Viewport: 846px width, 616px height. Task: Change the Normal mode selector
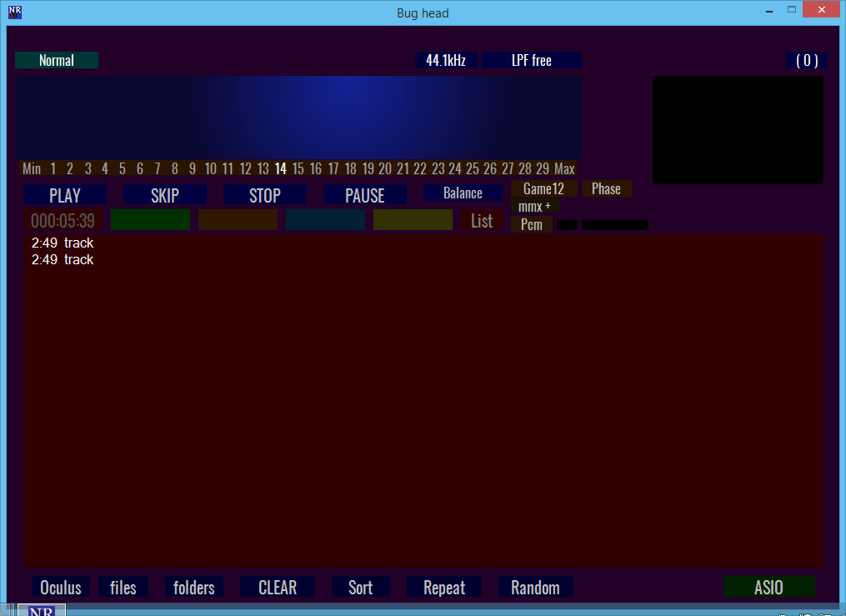pos(57,60)
